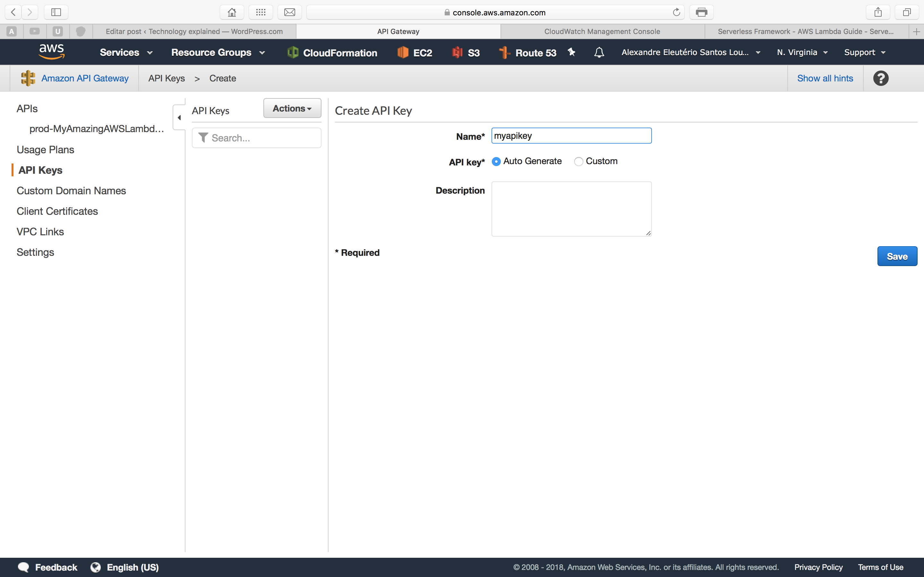The image size is (924, 577).
Task: Open the Actions dropdown
Action: point(292,108)
